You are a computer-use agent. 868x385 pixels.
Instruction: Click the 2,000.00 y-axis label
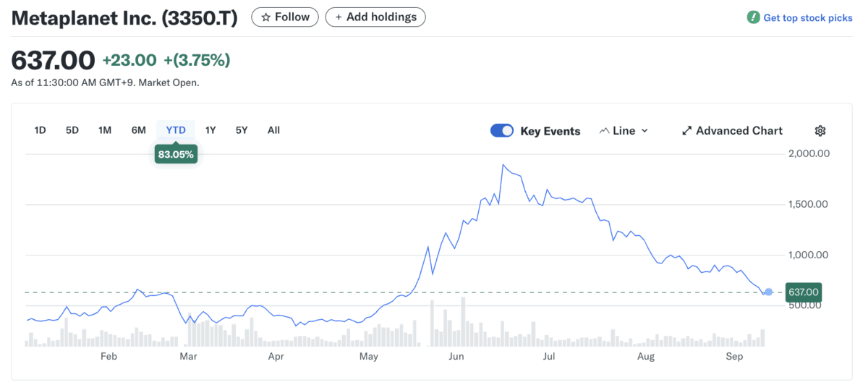tap(807, 153)
